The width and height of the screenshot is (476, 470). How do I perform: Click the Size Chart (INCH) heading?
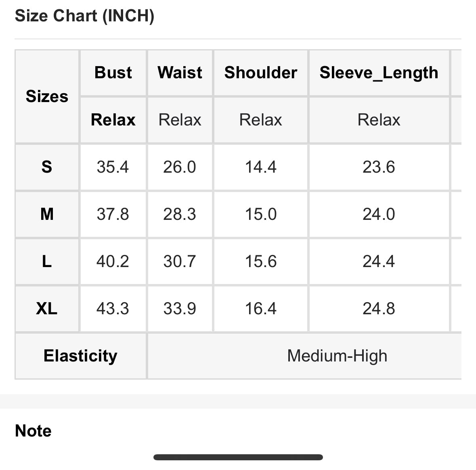click(x=84, y=16)
